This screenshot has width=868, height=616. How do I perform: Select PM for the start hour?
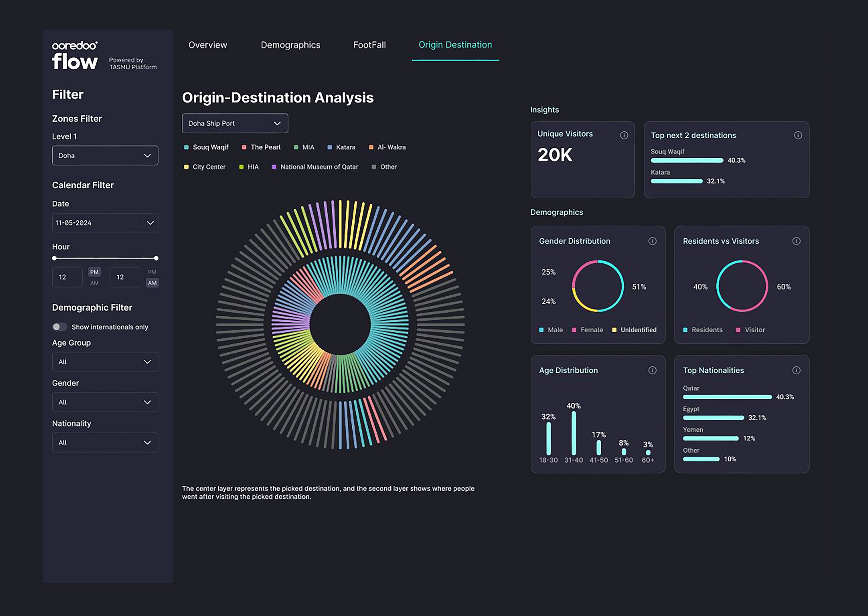[x=95, y=272]
